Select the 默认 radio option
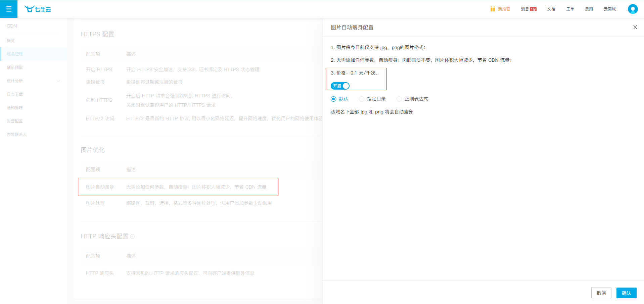This screenshot has height=304, width=644. 333,99
